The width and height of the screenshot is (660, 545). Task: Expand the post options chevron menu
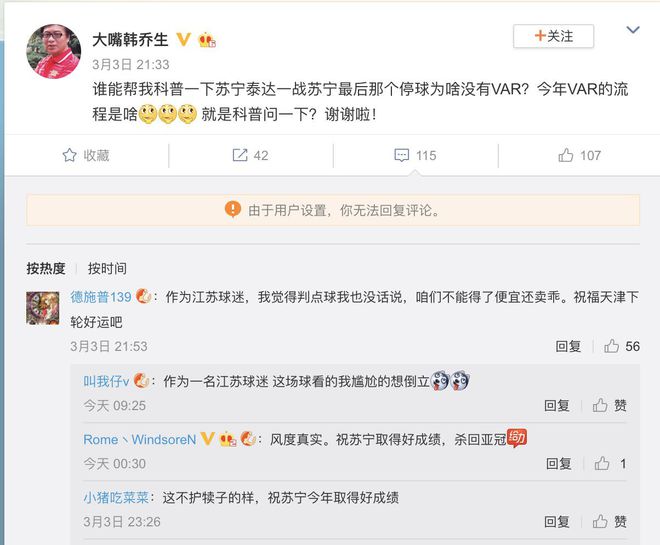[633, 30]
